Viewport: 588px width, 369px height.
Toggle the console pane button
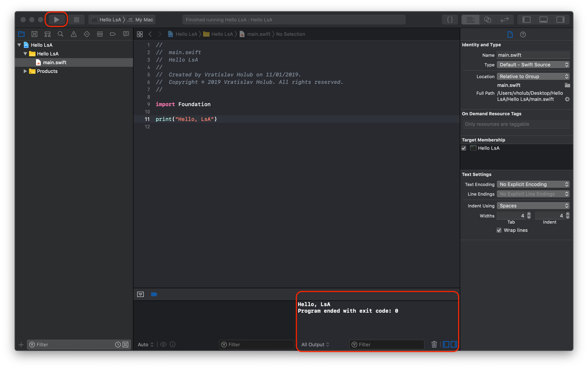pyautogui.click(x=454, y=344)
